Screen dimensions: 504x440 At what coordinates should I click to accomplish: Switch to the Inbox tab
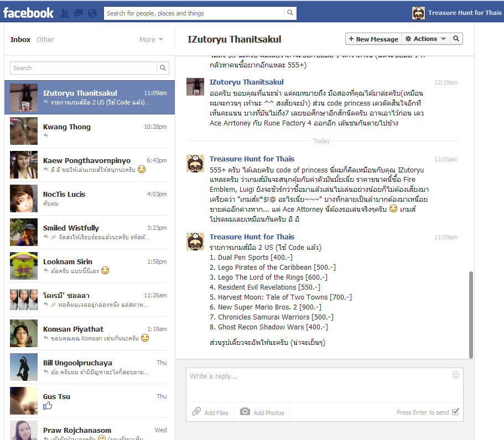pos(20,39)
